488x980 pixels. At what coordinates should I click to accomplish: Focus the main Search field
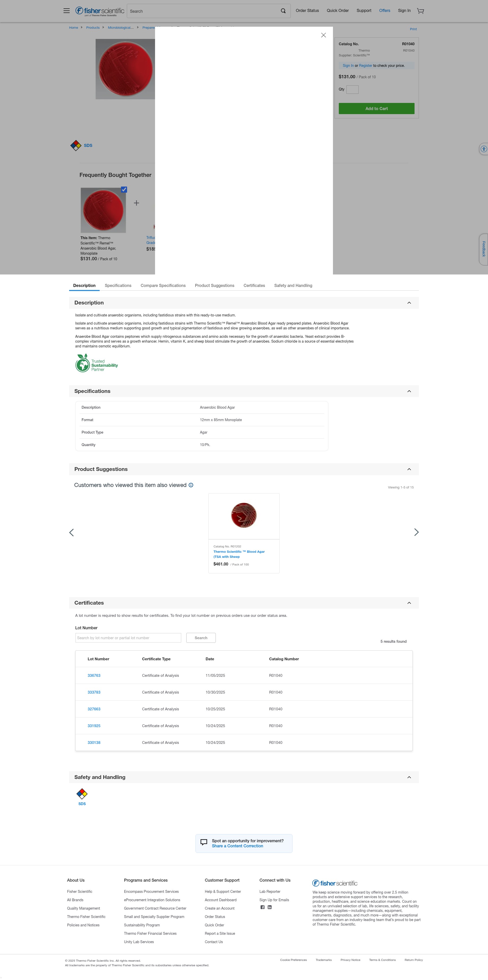coord(204,11)
